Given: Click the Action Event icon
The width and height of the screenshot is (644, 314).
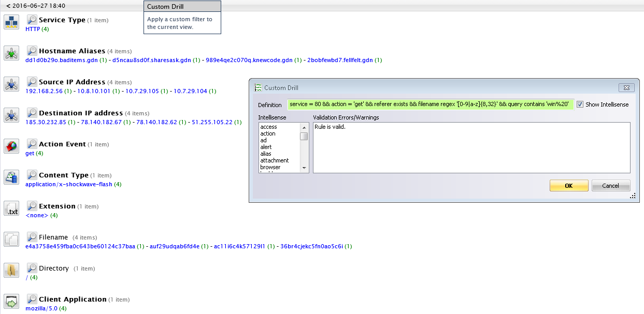Looking at the screenshot, I should 11,146.
